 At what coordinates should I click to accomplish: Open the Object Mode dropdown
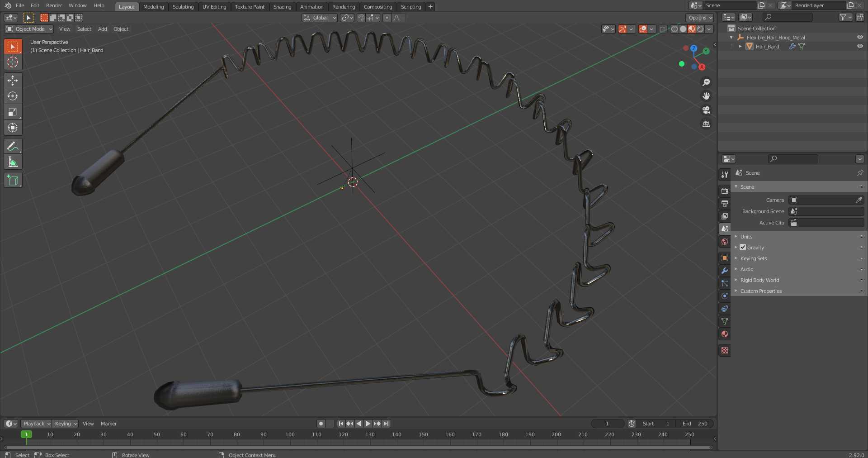point(29,29)
